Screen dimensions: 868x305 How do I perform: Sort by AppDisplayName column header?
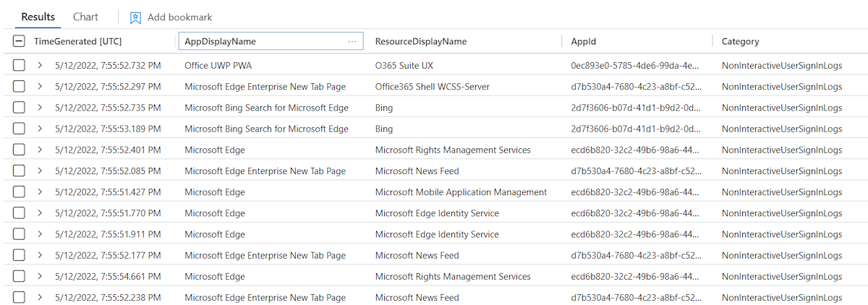(220, 42)
